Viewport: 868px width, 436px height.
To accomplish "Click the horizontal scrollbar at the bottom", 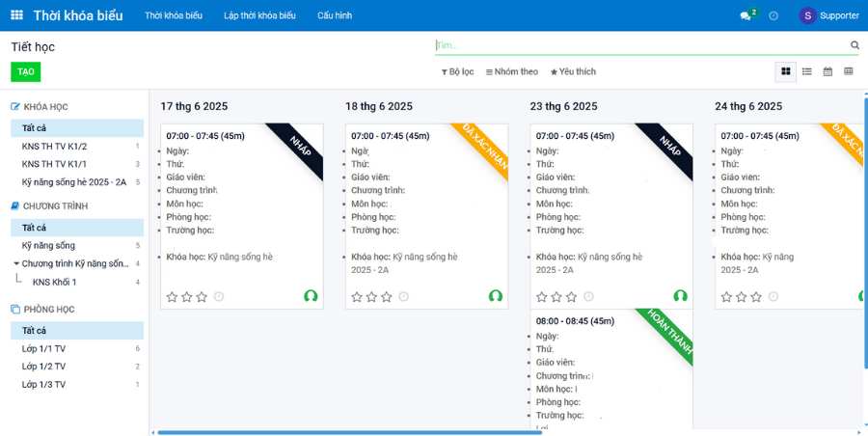I will pos(347,432).
